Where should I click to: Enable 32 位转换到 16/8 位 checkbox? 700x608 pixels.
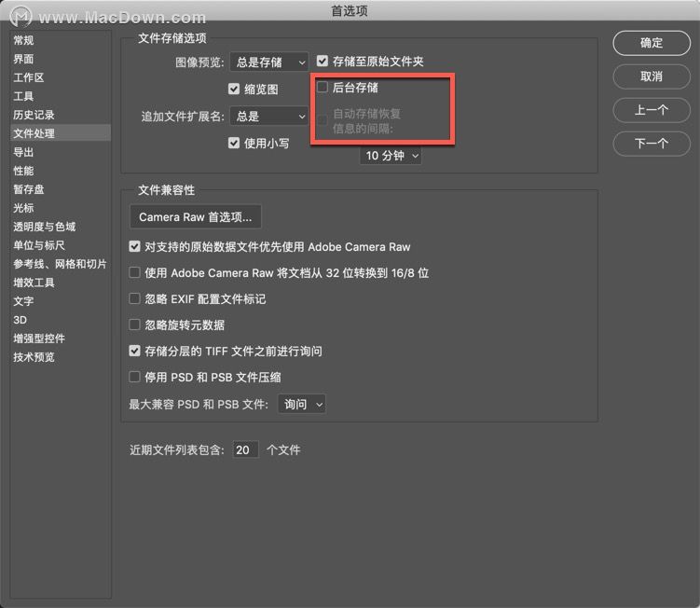[134, 272]
